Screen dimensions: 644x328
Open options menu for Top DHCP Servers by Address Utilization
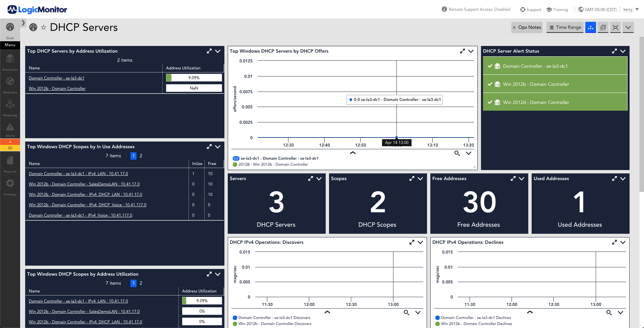pos(218,51)
